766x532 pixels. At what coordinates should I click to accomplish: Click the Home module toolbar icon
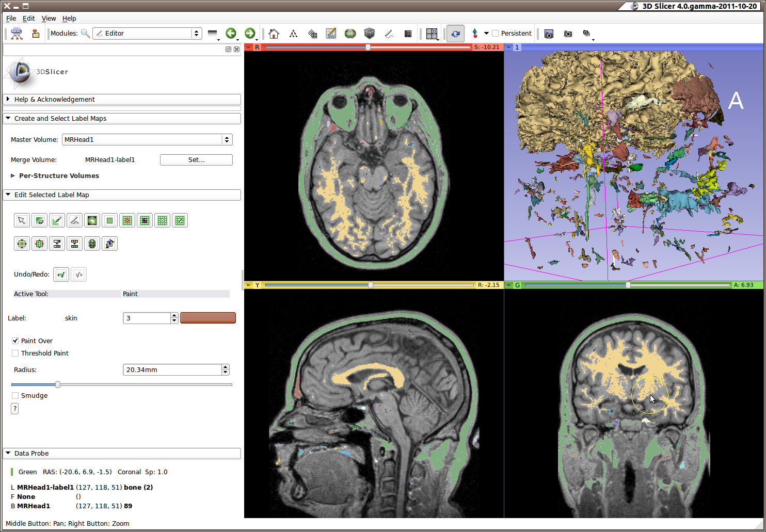coord(274,34)
